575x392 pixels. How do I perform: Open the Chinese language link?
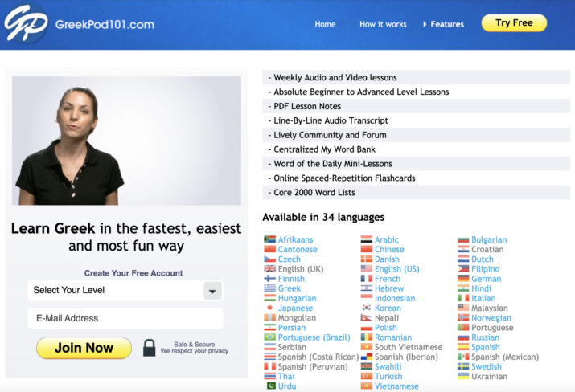coord(389,249)
